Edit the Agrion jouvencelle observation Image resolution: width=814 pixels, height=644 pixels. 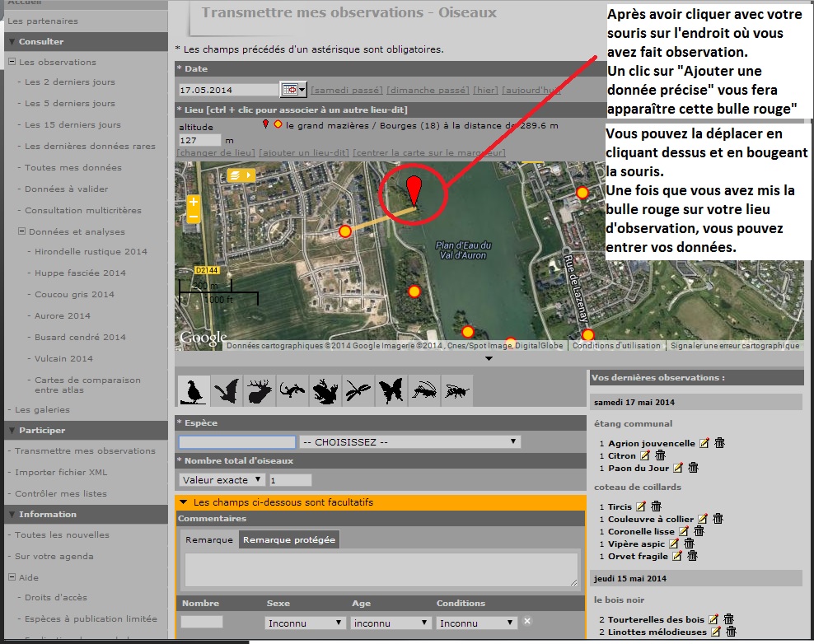704,443
